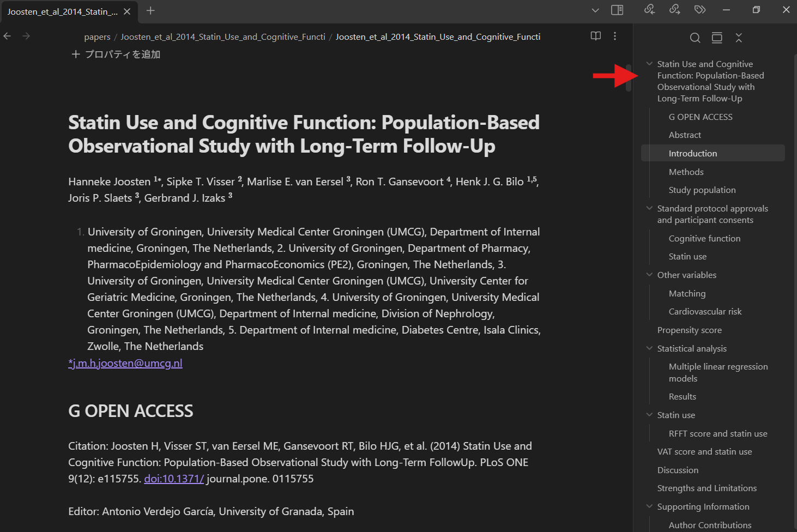Open the three-dot more options menu

tap(615, 36)
